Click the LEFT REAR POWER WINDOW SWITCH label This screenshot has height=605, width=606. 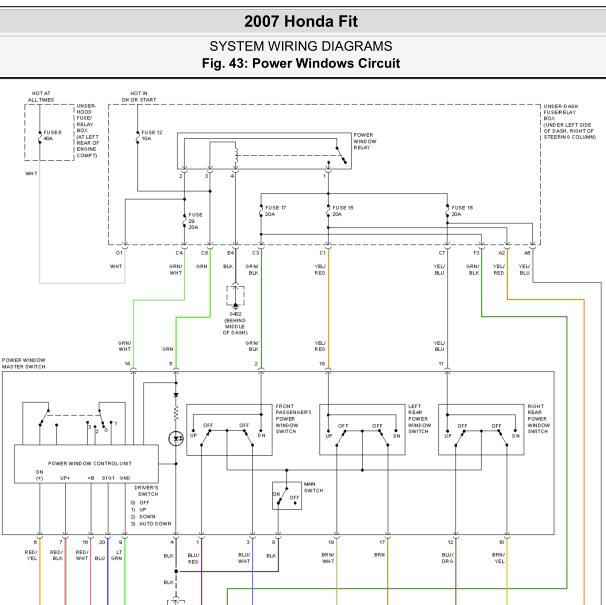pos(418,419)
